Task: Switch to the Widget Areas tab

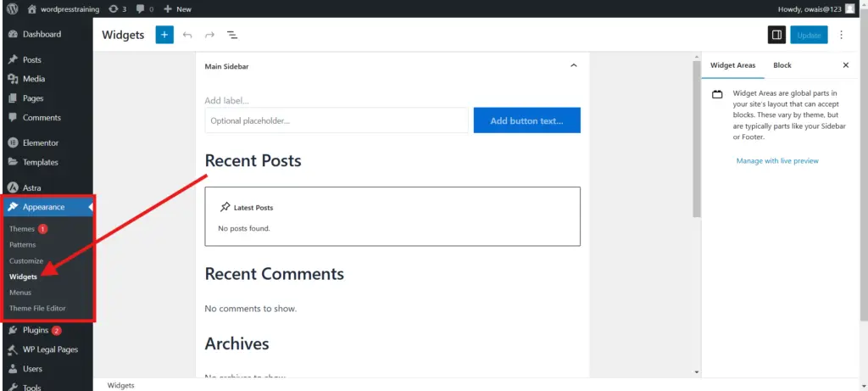Action: [x=733, y=65]
